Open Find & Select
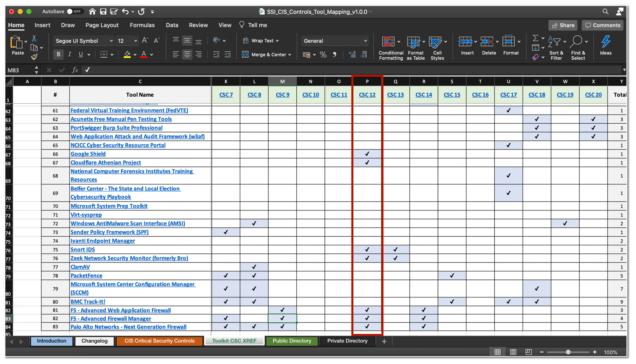Screen dimensions: 636x364 pos(578,48)
